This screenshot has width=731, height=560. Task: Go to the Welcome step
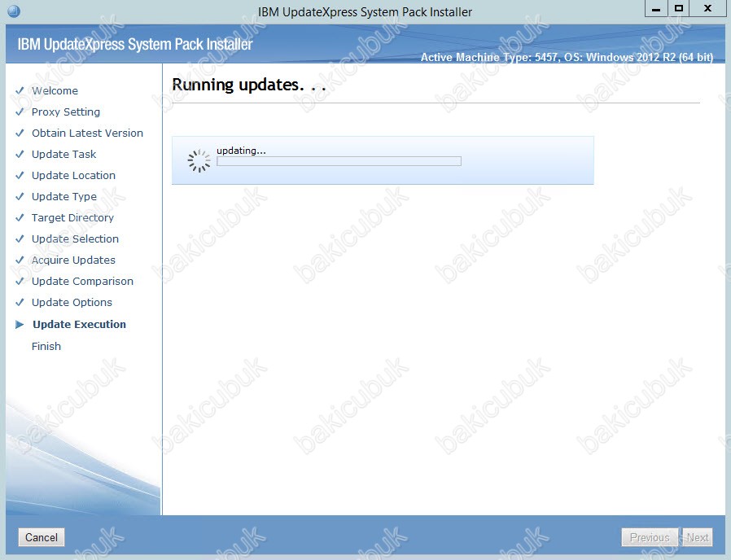point(55,90)
